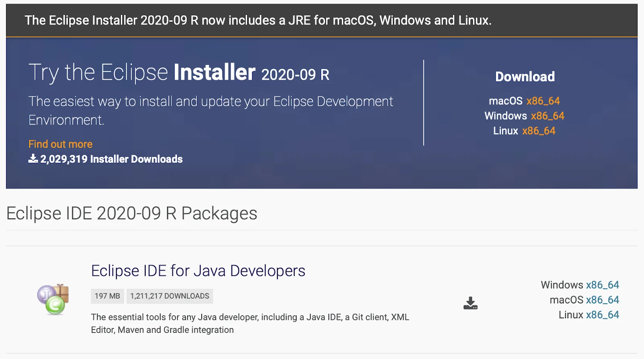Click the 1,211,217 DOWNLOADS badge
Screen dimensions: 644x359
[x=170, y=296]
